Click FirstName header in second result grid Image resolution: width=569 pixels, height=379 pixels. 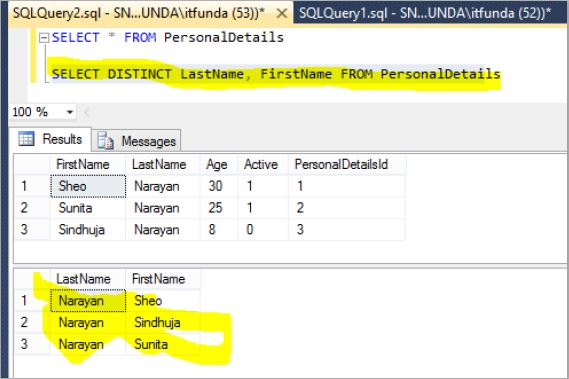[163, 279]
